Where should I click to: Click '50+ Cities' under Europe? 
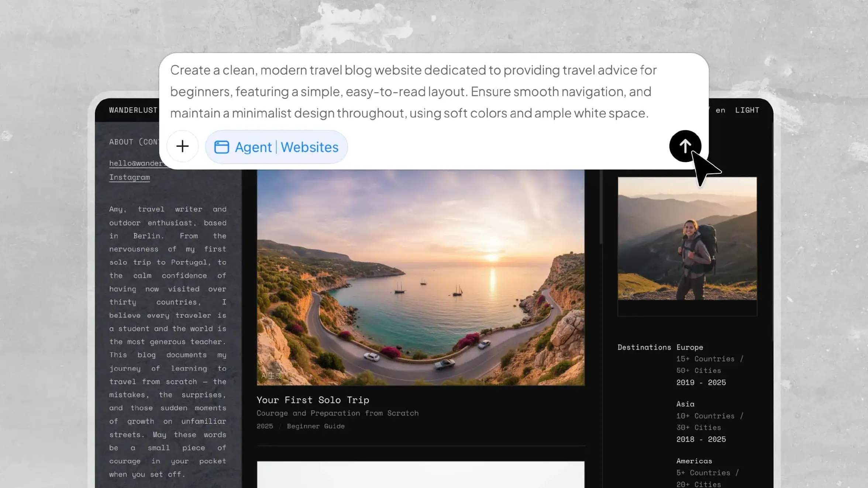pos(699,370)
